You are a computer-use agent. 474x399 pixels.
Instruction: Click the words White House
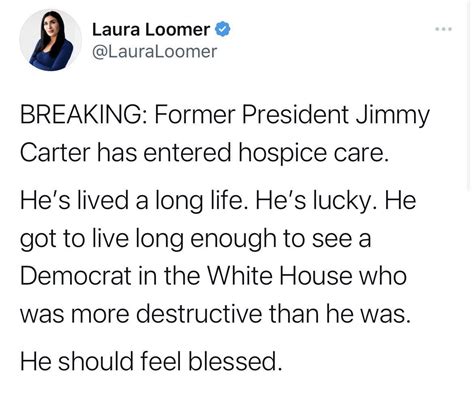click(280, 276)
